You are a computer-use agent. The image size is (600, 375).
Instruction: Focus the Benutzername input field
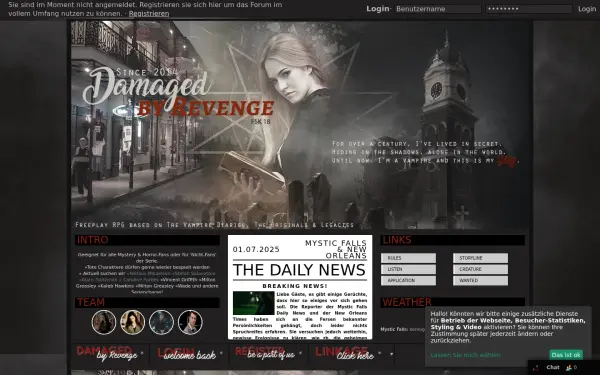438,9
